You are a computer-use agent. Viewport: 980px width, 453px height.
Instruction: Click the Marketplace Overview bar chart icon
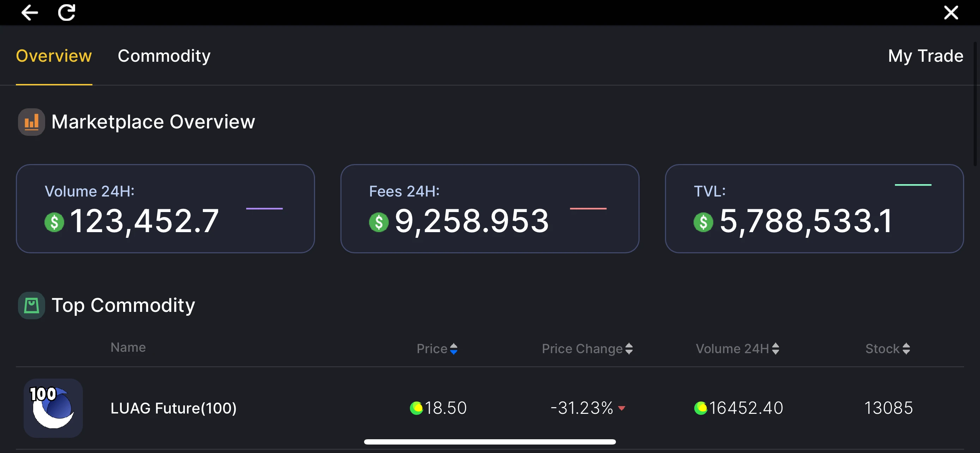[x=31, y=122]
